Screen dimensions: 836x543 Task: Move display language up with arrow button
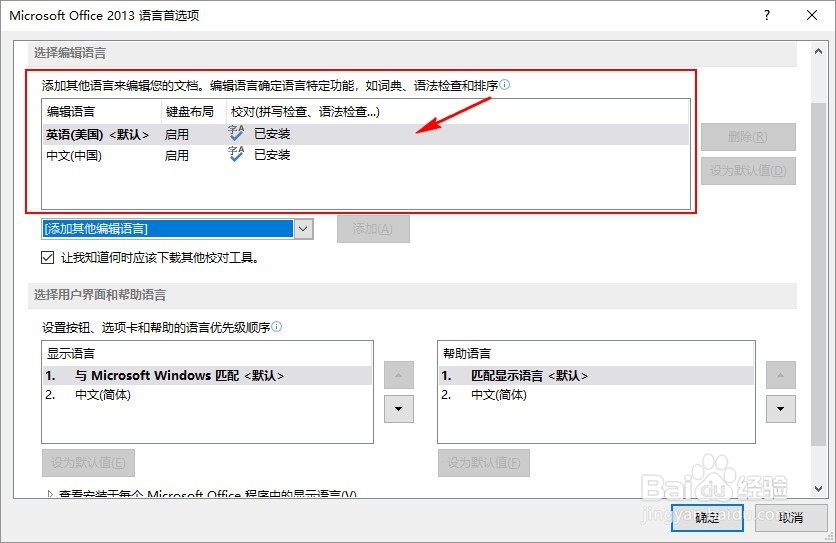click(x=399, y=375)
